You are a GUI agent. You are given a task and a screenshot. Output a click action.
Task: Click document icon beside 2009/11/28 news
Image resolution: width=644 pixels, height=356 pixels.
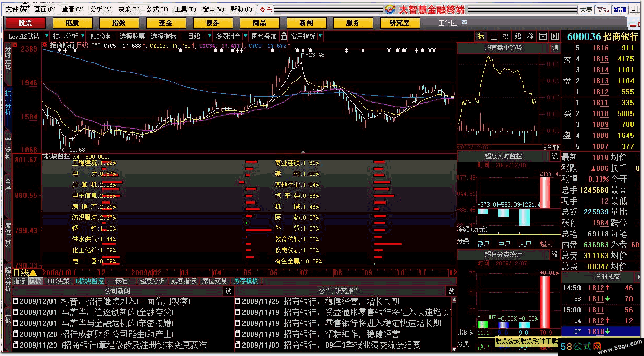15,334
